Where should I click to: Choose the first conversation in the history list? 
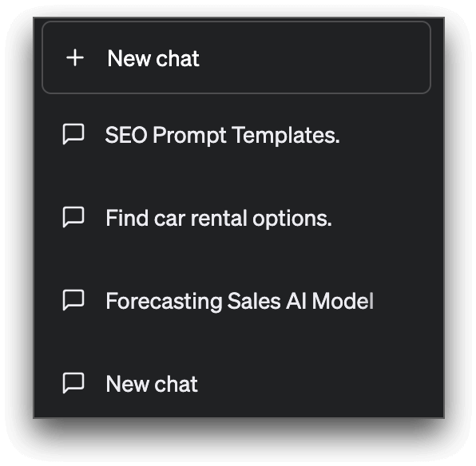click(236, 134)
